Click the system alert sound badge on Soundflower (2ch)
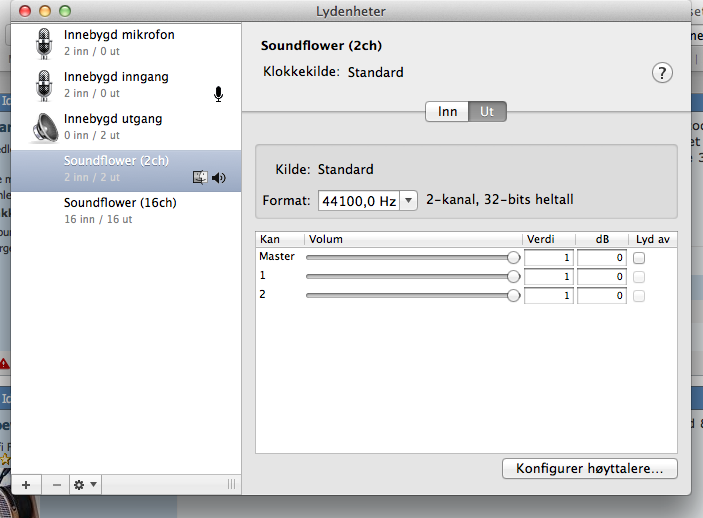Viewport: 703px width, 518px height. (200, 178)
